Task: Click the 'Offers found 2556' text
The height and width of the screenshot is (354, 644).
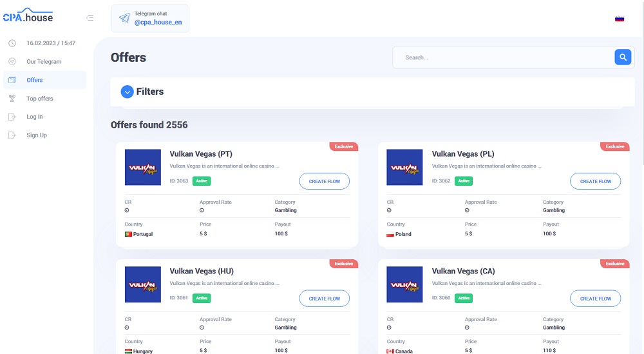Action: [149, 125]
